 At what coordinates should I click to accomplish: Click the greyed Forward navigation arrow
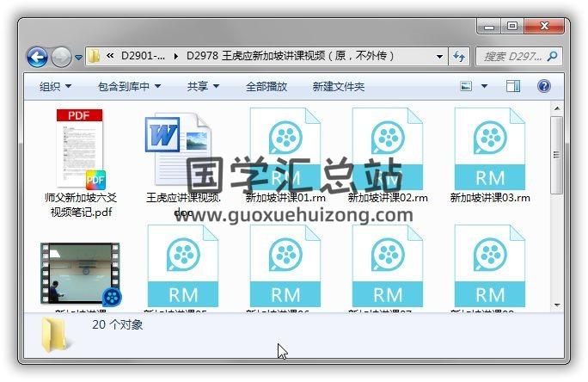coord(61,57)
